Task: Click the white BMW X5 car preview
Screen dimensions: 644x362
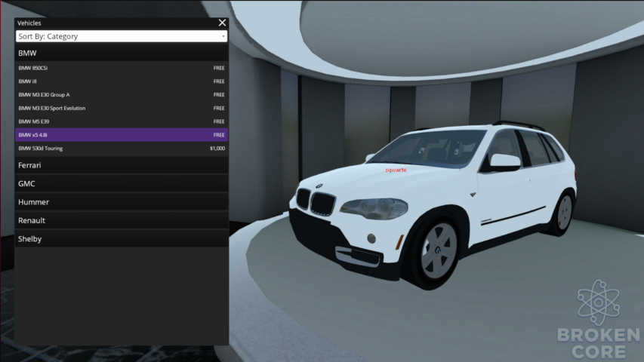Action: click(x=433, y=205)
